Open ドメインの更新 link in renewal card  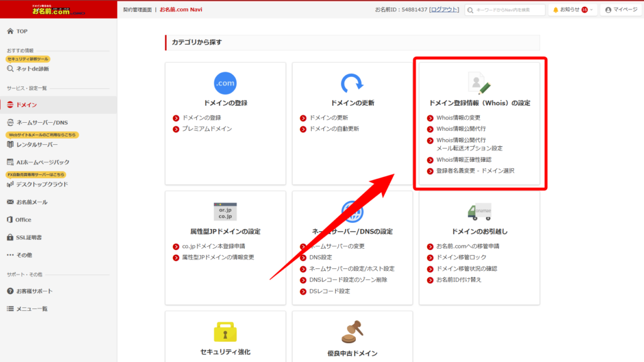[328, 118]
